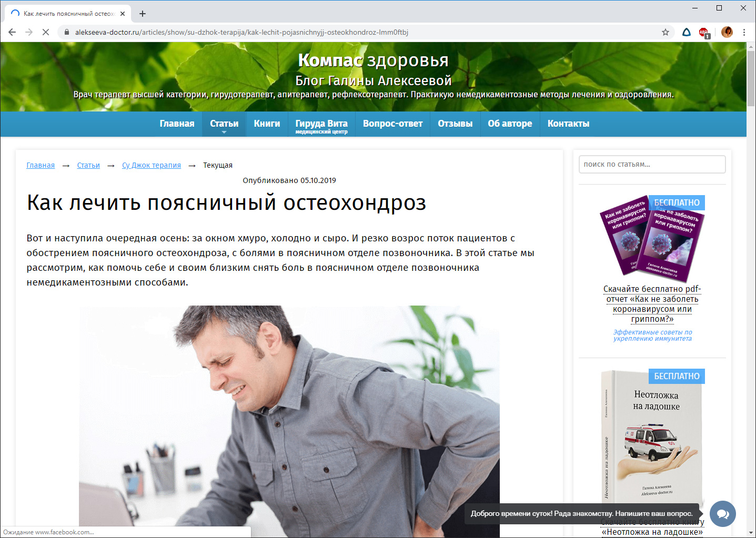Open the Chrome profile avatar
This screenshot has width=756, height=538.
pos(727,32)
